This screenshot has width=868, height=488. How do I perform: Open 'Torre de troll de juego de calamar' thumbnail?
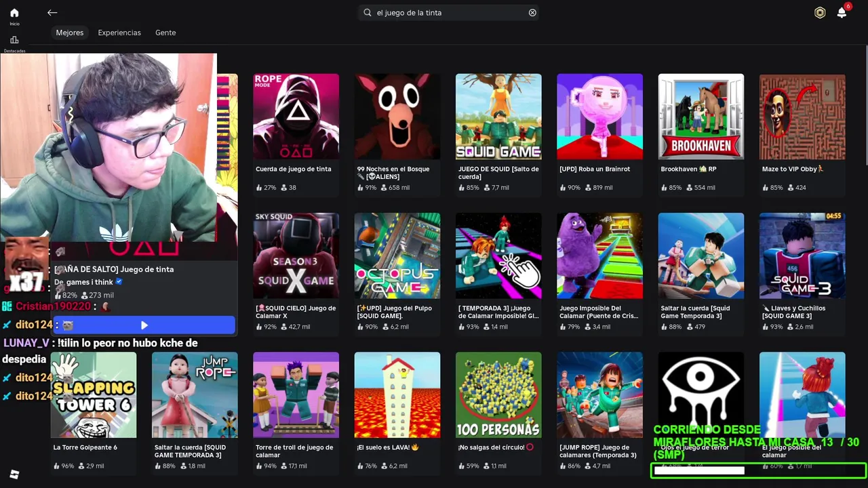[x=296, y=395]
